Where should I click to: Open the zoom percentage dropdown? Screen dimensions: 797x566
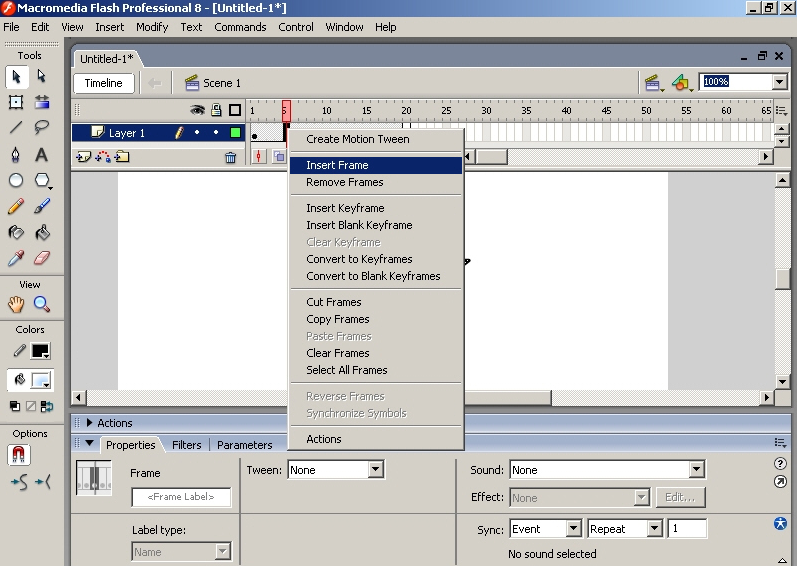click(780, 81)
